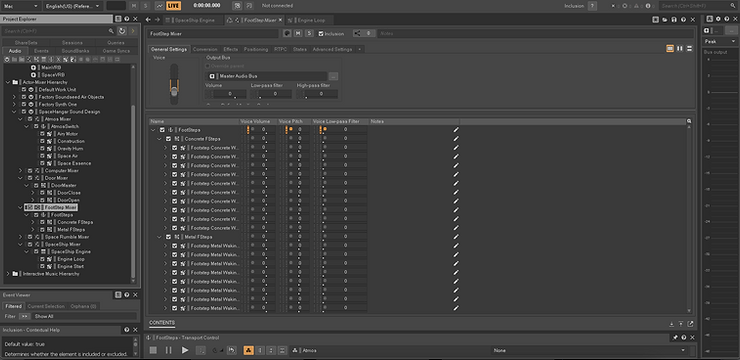Open the None dropdown in Transport Control
This screenshot has height=360, width=740.
point(589,351)
